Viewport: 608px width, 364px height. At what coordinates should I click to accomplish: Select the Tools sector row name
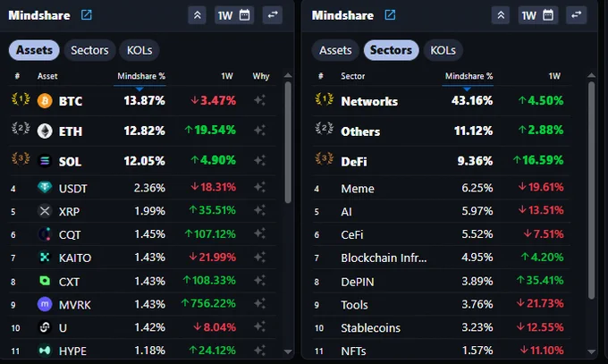point(354,305)
